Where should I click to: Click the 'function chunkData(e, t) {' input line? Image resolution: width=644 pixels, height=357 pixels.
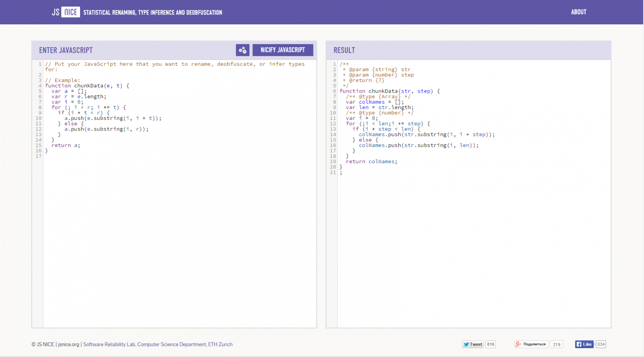(87, 86)
